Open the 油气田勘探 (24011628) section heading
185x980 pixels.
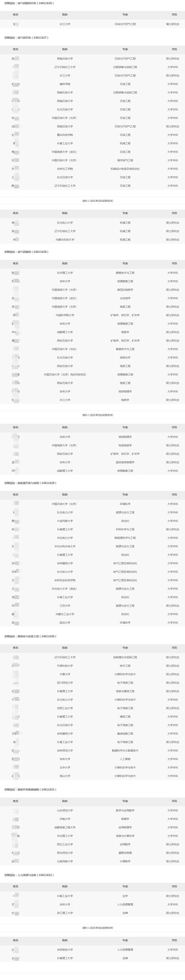tap(26, 252)
